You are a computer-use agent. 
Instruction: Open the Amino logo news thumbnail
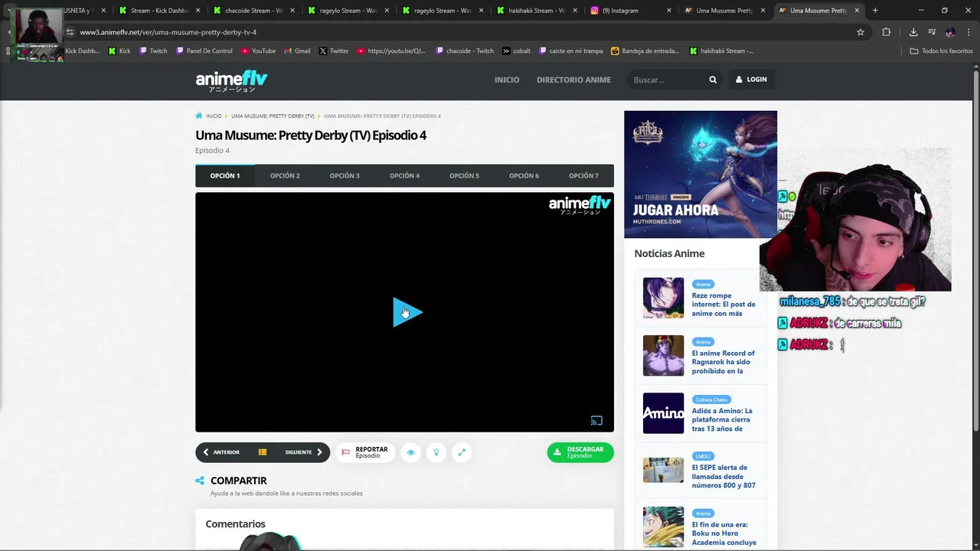click(663, 413)
